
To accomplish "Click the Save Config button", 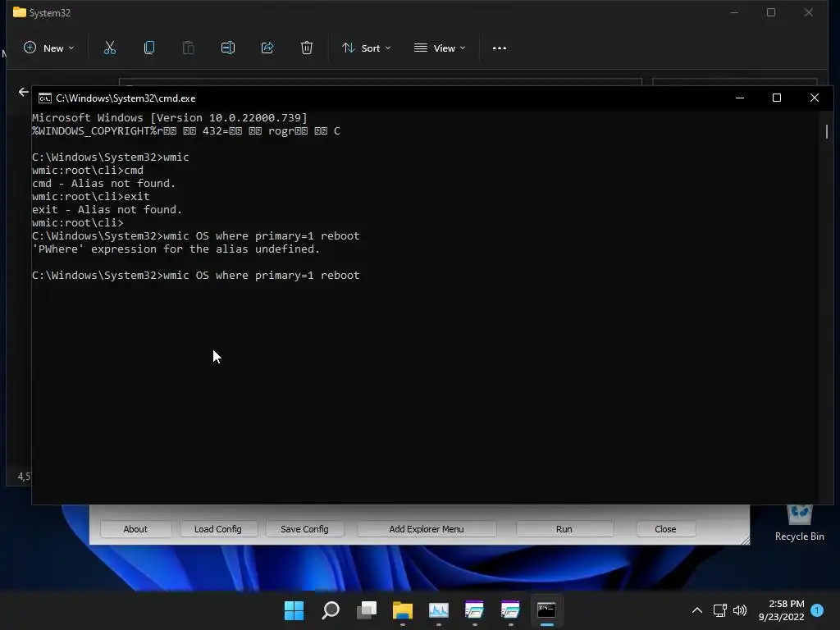I will click(x=304, y=529).
